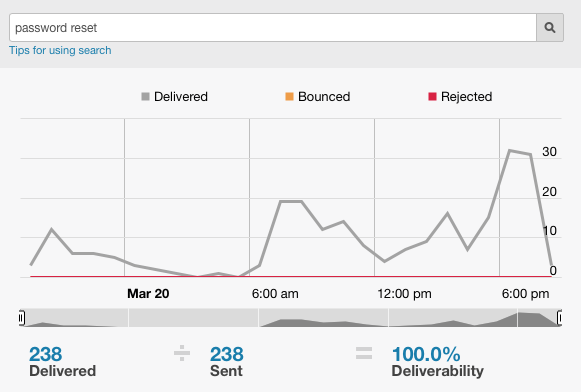
Task: Click the Mar 20 axis label
Action: click(148, 294)
